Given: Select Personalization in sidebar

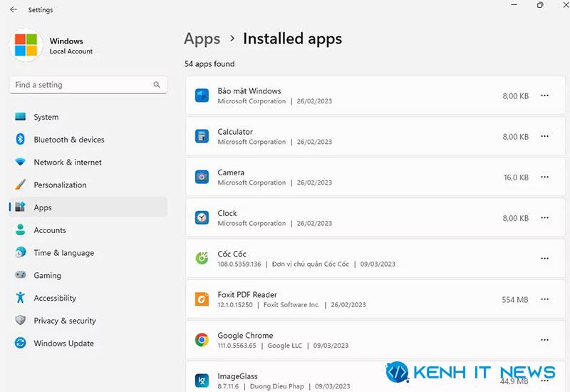Looking at the screenshot, I should (88, 185).
